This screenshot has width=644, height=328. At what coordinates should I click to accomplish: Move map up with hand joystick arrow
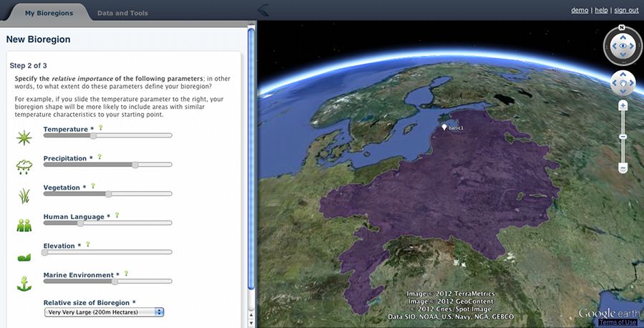(x=623, y=74)
